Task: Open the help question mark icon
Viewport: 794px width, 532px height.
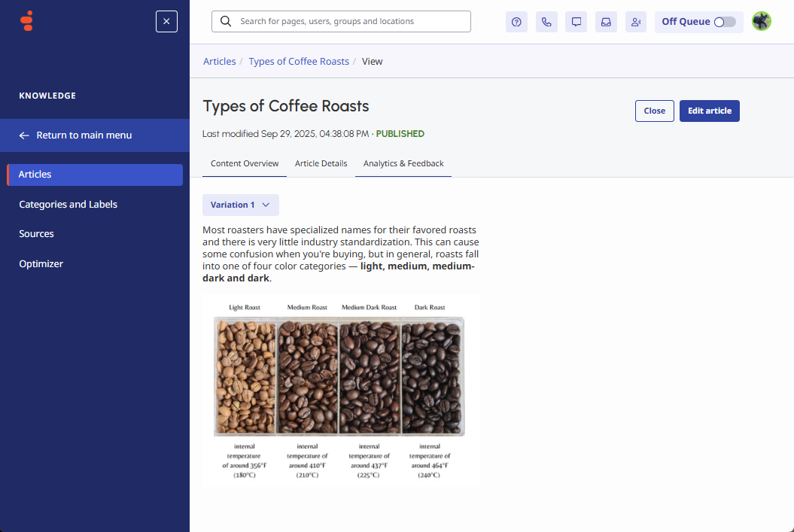Action: pos(516,22)
